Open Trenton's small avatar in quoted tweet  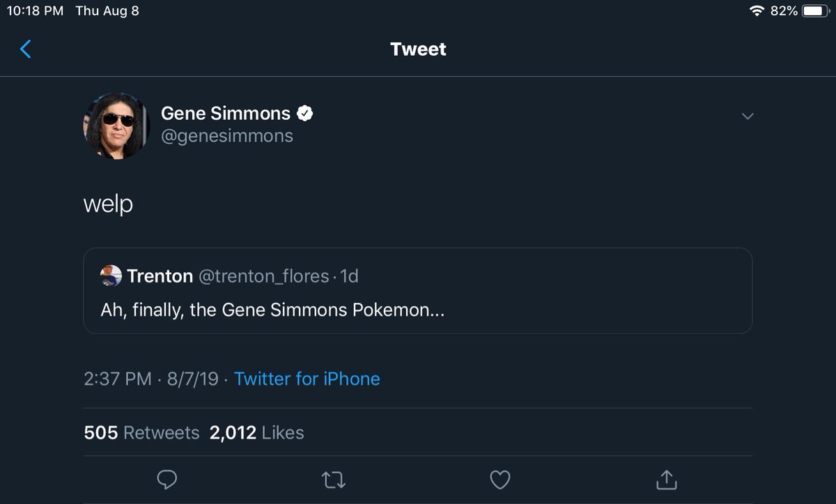pos(111,276)
